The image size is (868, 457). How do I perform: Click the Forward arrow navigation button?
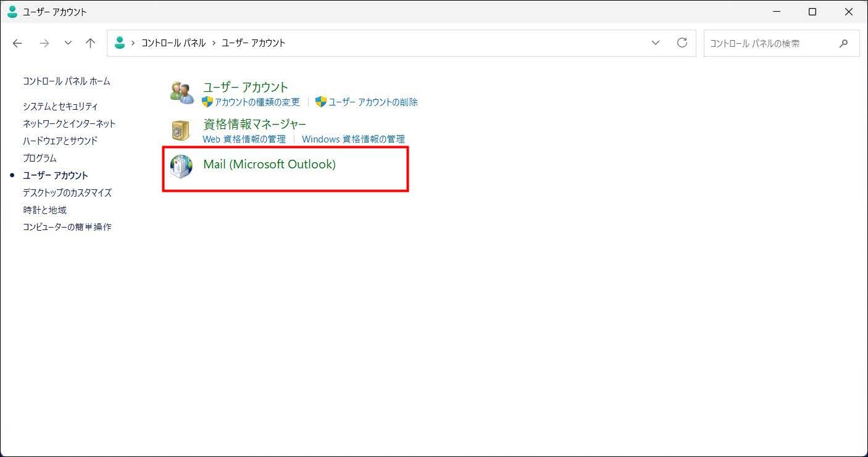44,43
